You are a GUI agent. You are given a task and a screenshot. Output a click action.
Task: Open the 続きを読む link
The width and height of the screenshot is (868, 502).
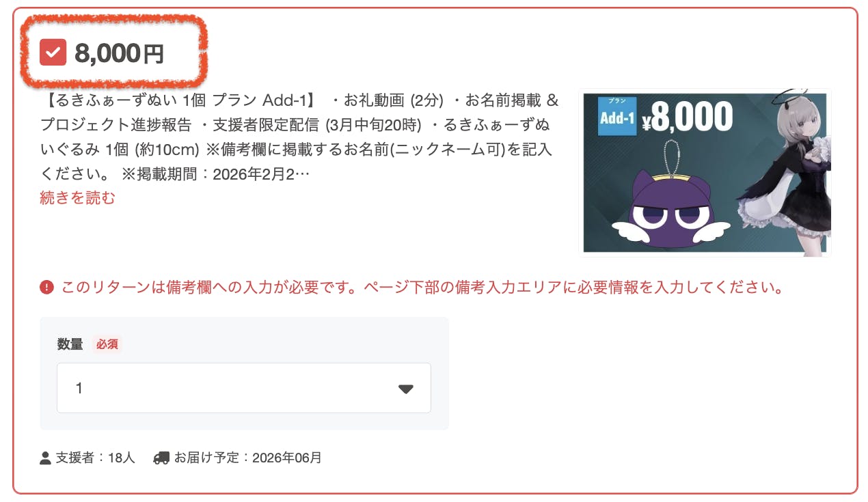[x=77, y=198]
